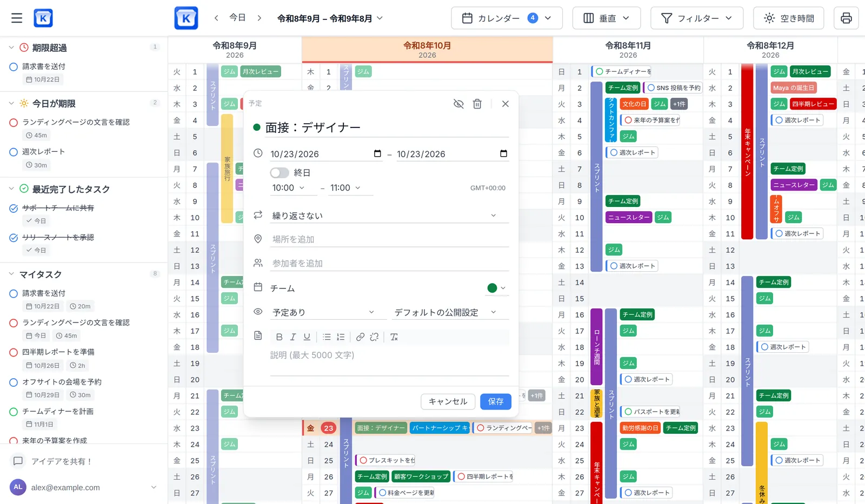Delete event with trash icon

pos(477,104)
